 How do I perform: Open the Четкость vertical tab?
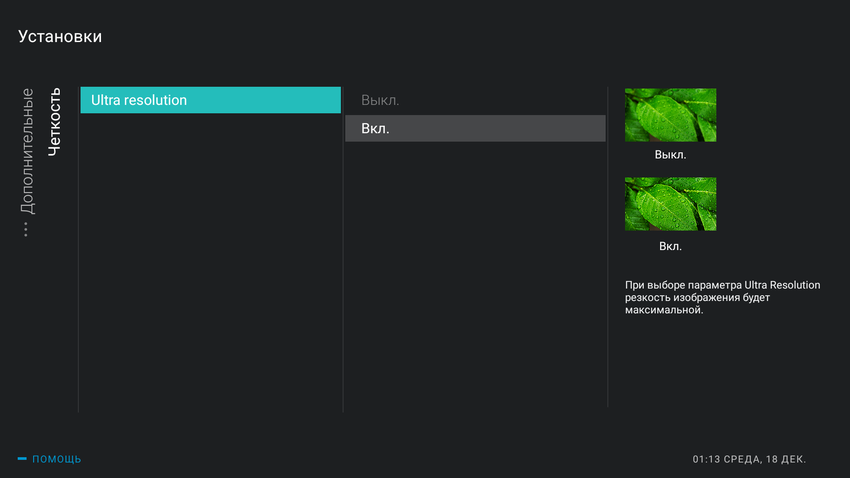point(54,119)
